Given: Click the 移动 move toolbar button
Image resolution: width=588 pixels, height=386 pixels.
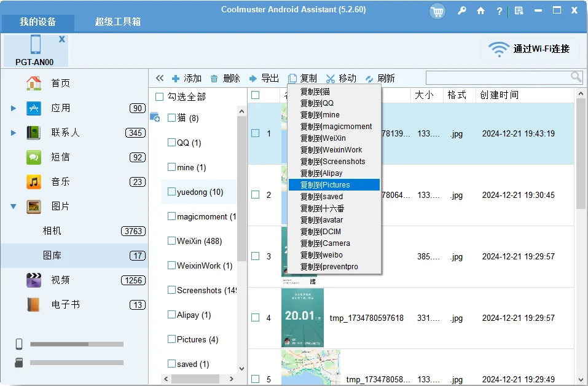Looking at the screenshot, I should pos(341,79).
